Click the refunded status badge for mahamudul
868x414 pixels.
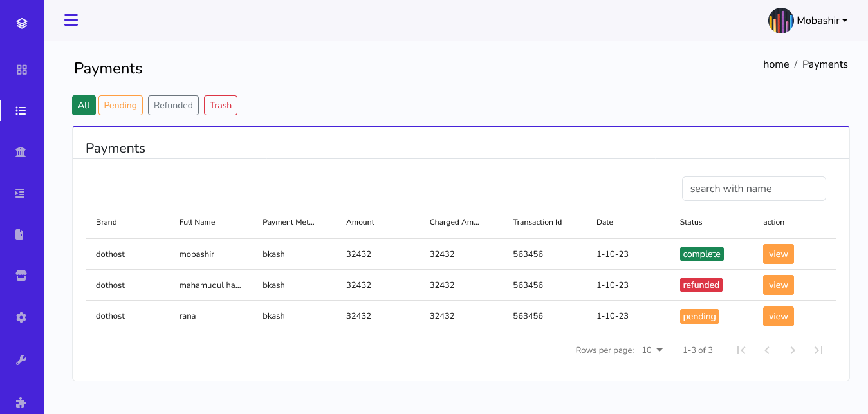coord(701,285)
